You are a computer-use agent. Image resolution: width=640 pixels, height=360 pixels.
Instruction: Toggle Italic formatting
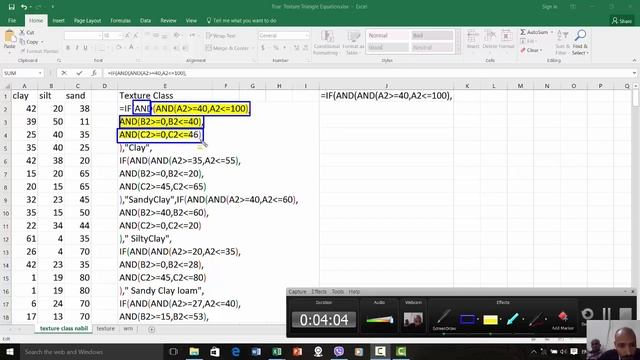click(77, 48)
